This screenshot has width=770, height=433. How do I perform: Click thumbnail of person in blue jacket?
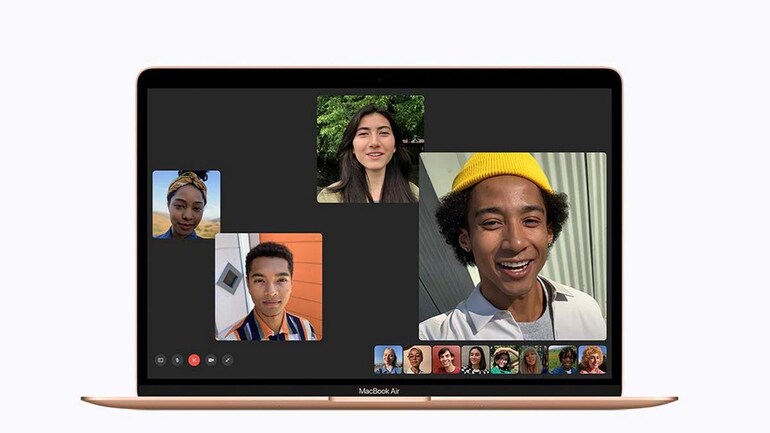563,359
